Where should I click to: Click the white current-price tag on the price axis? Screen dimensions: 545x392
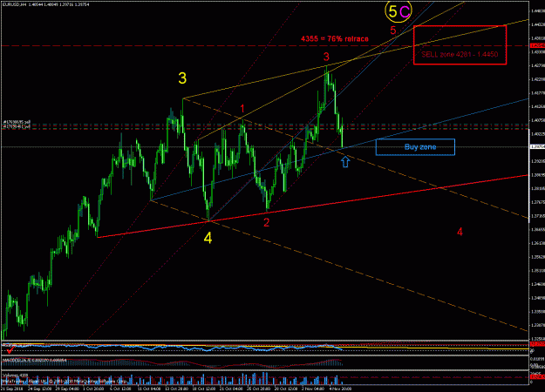tap(536, 147)
